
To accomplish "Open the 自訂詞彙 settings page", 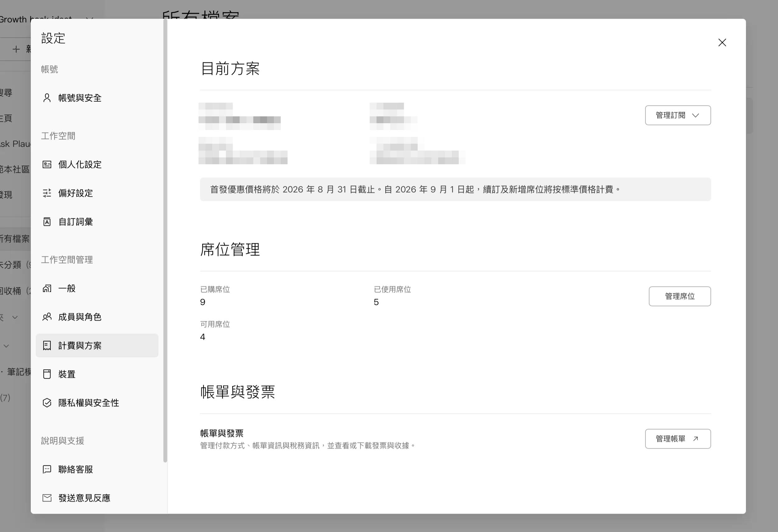I will [97, 222].
